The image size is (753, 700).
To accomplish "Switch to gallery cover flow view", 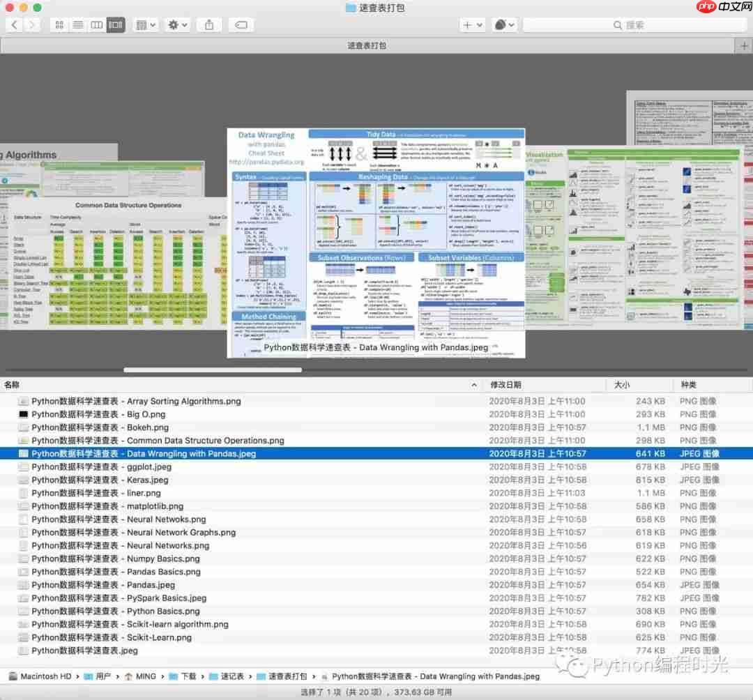I will (115, 24).
